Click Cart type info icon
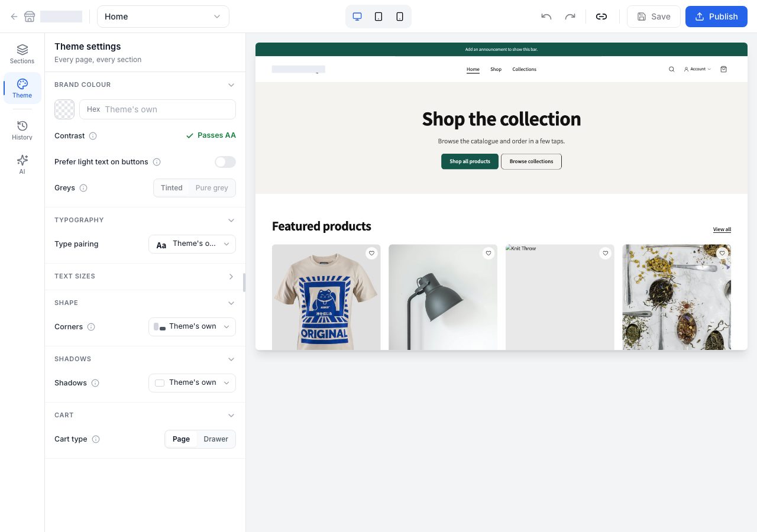 (96, 439)
